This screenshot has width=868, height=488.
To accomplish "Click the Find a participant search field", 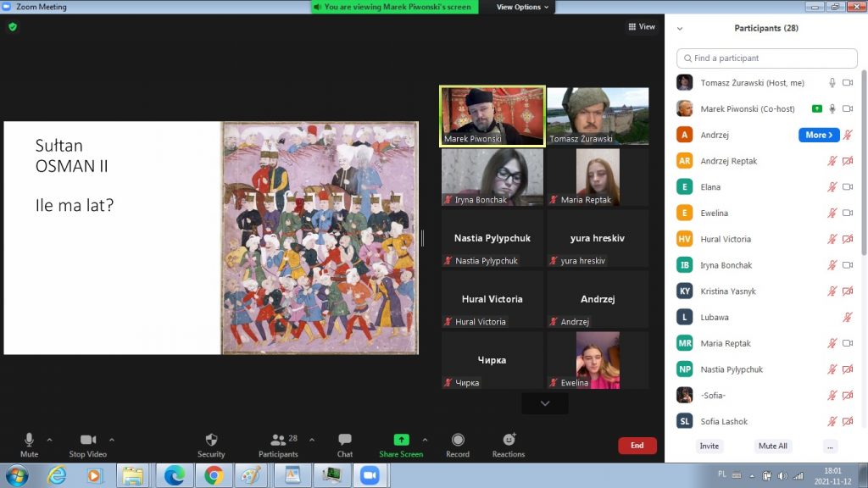I will click(x=767, y=58).
